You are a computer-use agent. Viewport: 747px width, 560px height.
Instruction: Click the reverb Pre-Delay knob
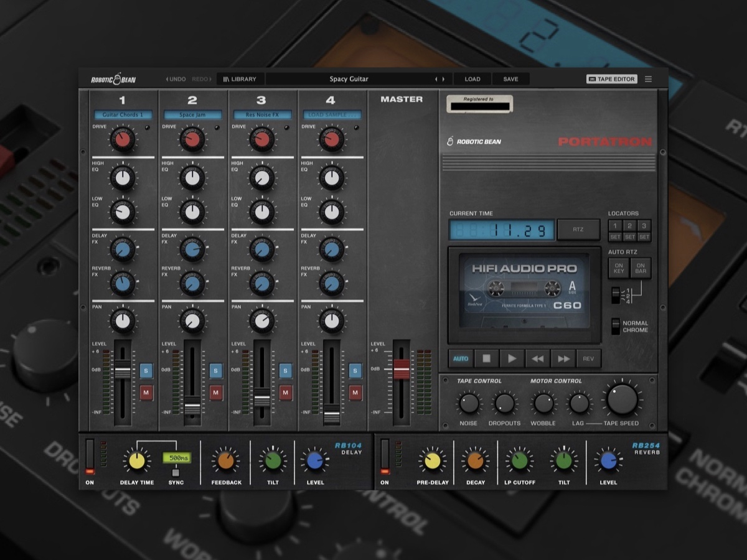point(432,461)
